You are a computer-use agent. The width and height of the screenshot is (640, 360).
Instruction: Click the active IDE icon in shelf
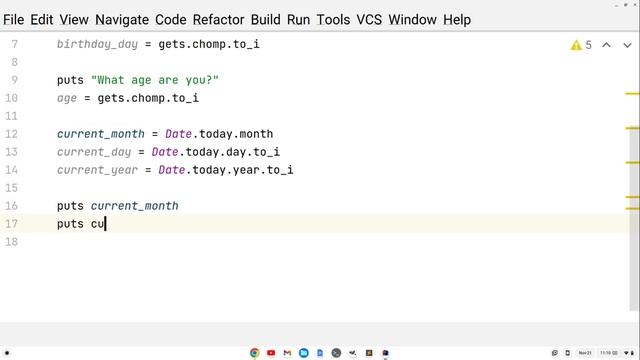point(385,353)
